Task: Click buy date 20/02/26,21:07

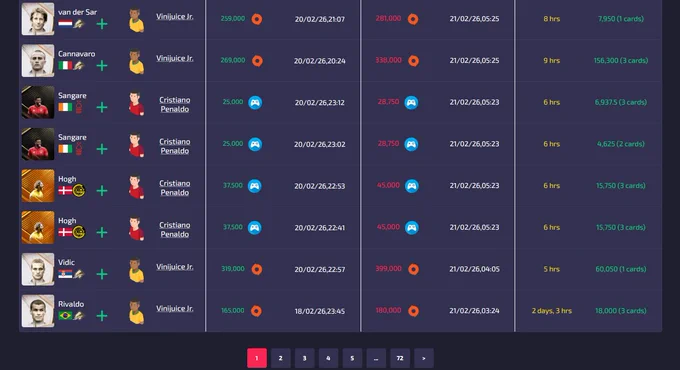Action: coord(320,19)
